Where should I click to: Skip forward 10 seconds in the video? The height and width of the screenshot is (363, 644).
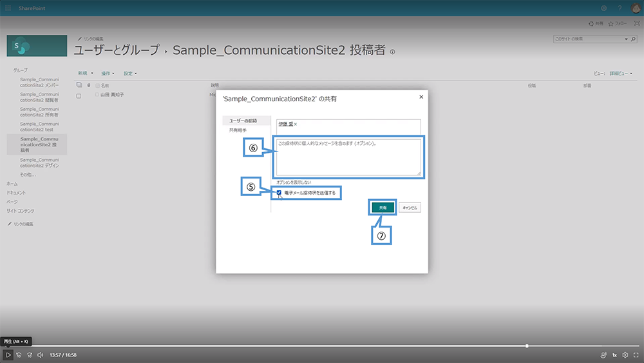(x=30, y=355)
